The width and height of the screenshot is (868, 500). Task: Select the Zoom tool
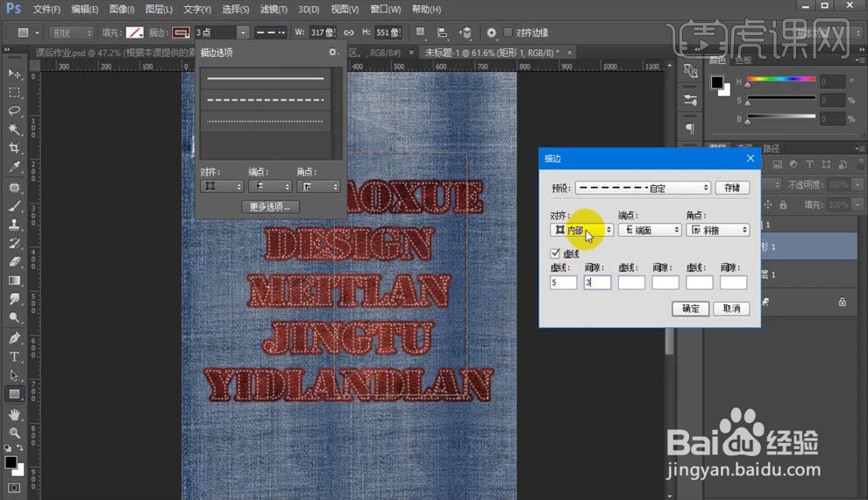pyautogui.click(x=14, y=433)
